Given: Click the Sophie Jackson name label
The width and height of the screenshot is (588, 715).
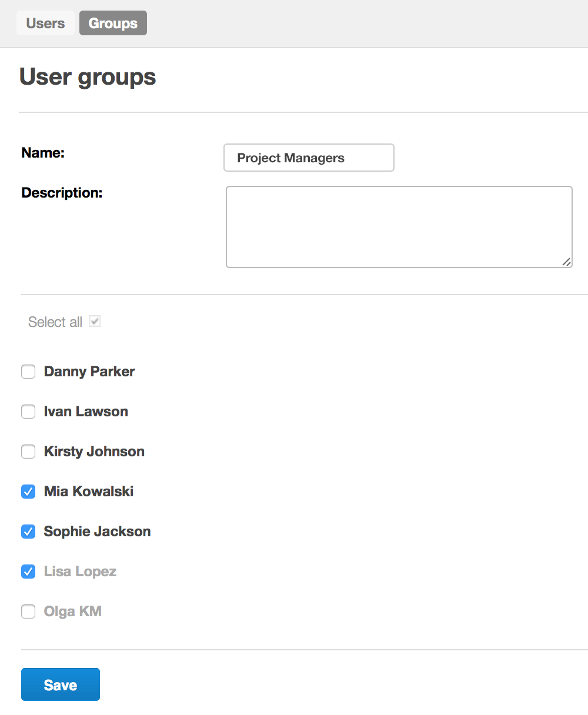Looking at the screenshot, I should click(98, 532).
